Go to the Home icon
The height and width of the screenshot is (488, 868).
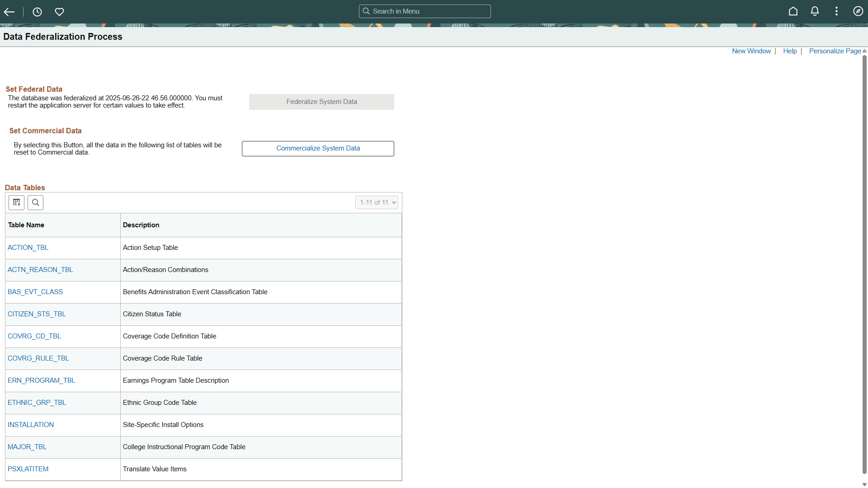pyautogui.click(x=793, y=11)
